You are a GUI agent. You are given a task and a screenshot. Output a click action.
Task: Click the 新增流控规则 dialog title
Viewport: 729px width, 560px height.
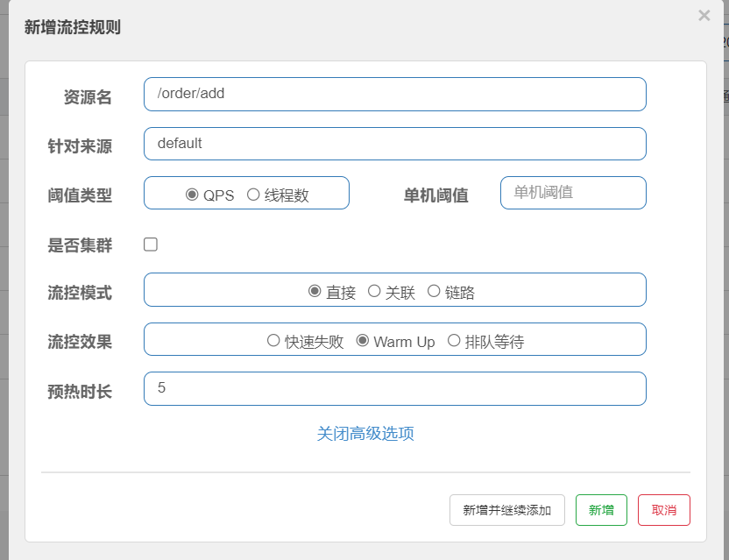(73, 27)
